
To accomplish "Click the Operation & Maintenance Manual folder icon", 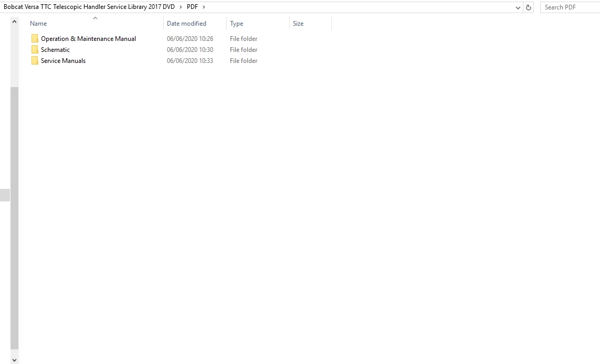I will pos(35,39).
